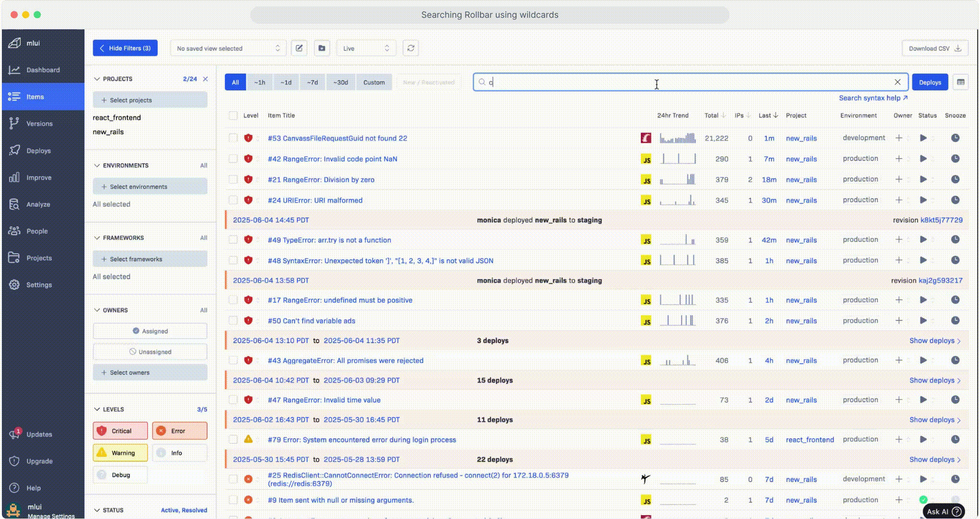Snooze item #42 using clock icon
This screenshot has width=980, height=519.
955,159
